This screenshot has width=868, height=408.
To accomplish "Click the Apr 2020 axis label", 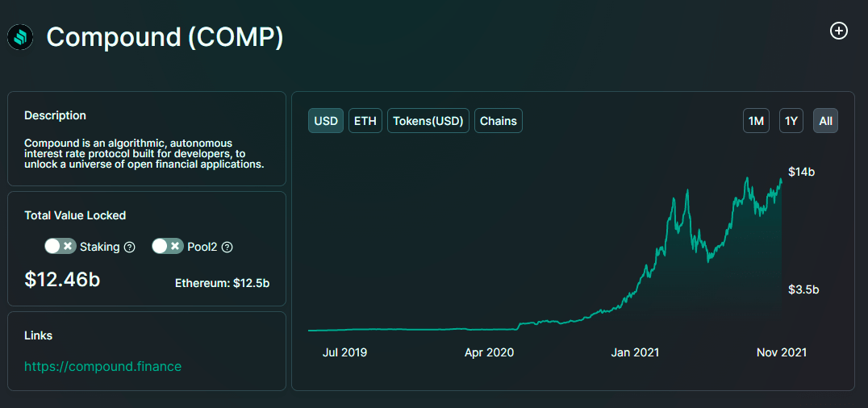I will 489,352.
